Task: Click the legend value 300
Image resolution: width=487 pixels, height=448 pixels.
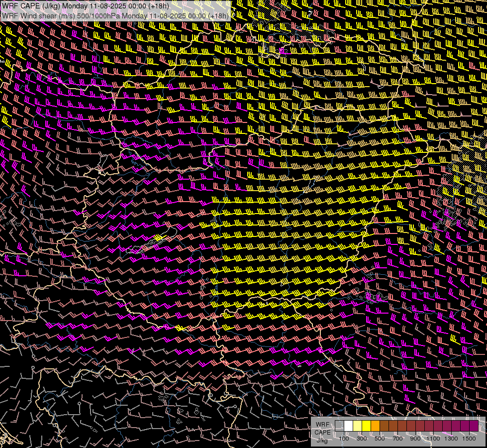Action: [x=362, y=439]
